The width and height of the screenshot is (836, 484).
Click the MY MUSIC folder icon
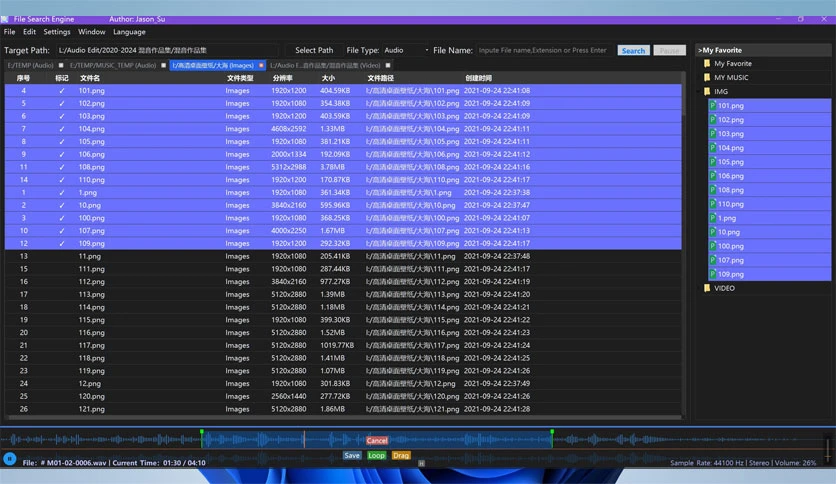[707, 77]
